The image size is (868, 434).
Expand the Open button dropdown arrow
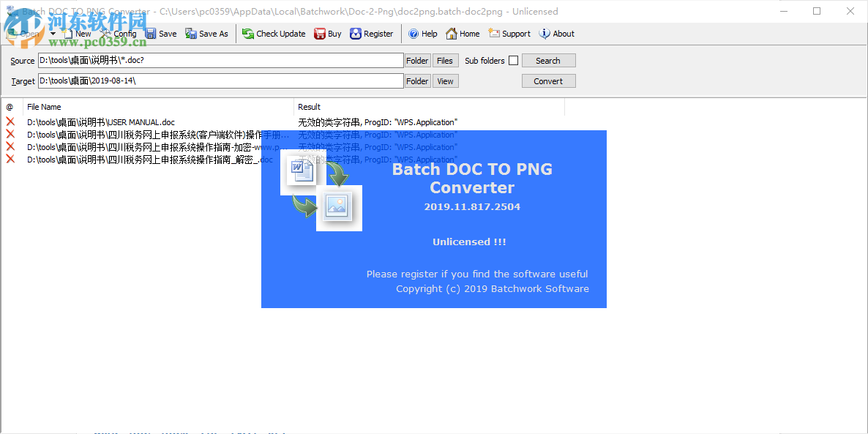pos(51,33)
